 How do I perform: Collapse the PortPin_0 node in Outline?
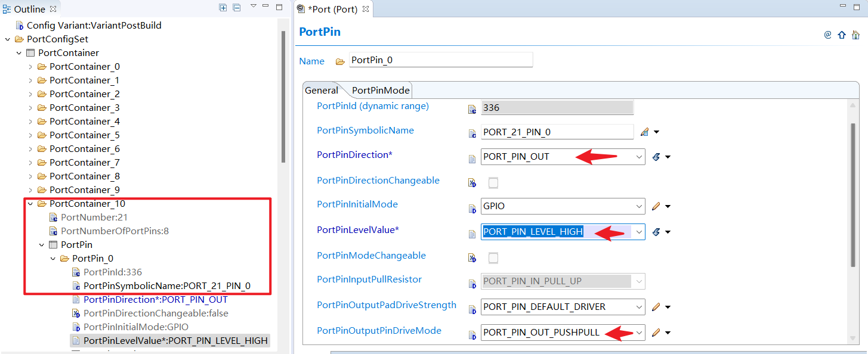tap(53, 259)
